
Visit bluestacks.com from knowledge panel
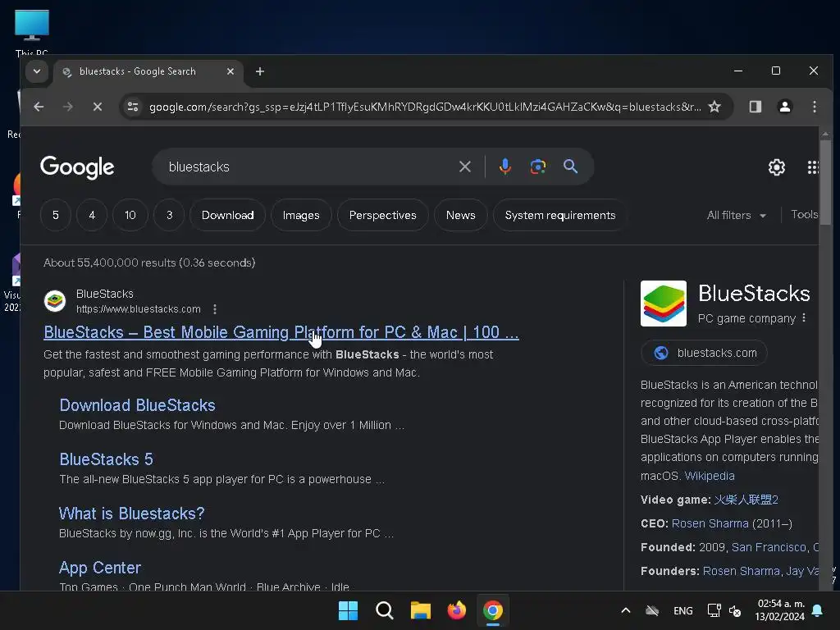click(704, 353)
